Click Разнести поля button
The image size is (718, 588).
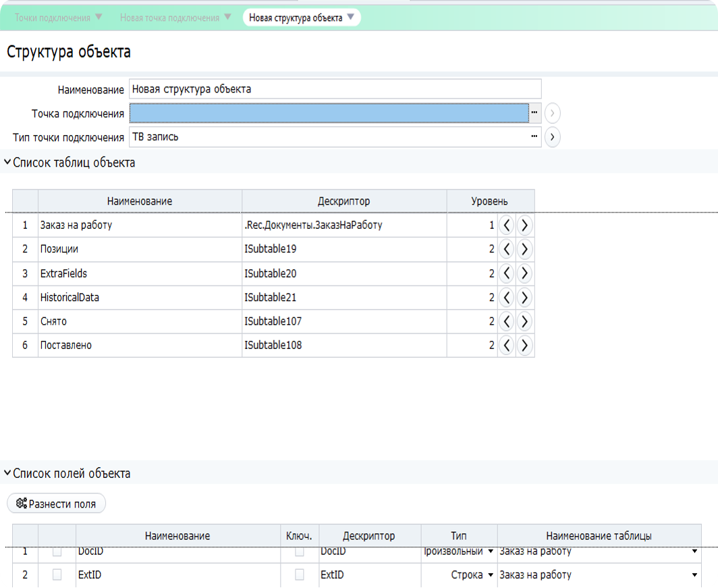[57, 504]
